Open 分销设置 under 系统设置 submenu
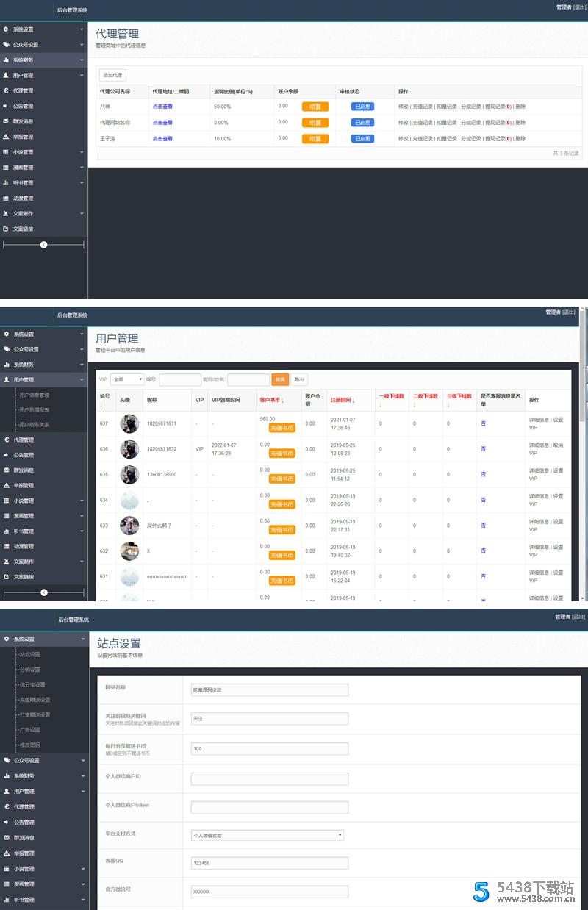Screen dimensions: 588x910 [30, 670]
